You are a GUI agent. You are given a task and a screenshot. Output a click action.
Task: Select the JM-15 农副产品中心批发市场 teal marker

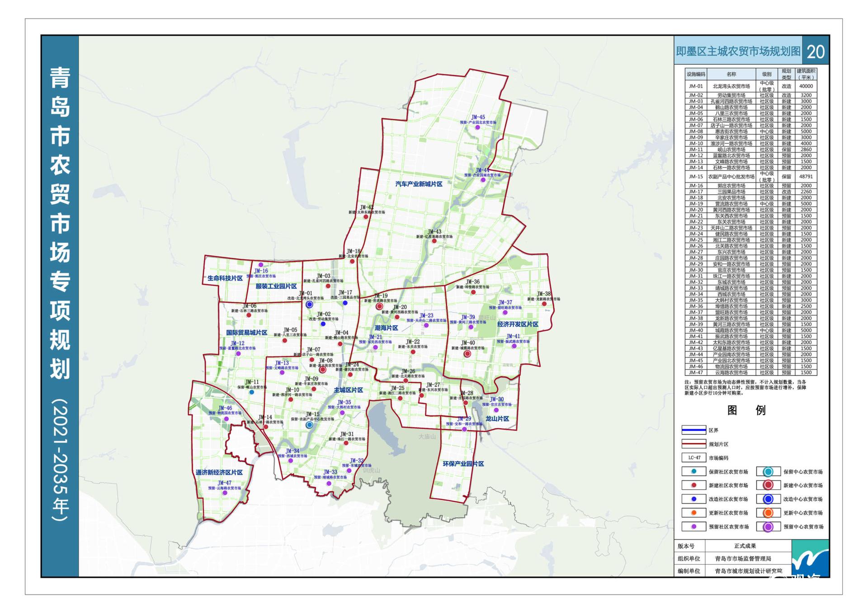pos(309,425)
